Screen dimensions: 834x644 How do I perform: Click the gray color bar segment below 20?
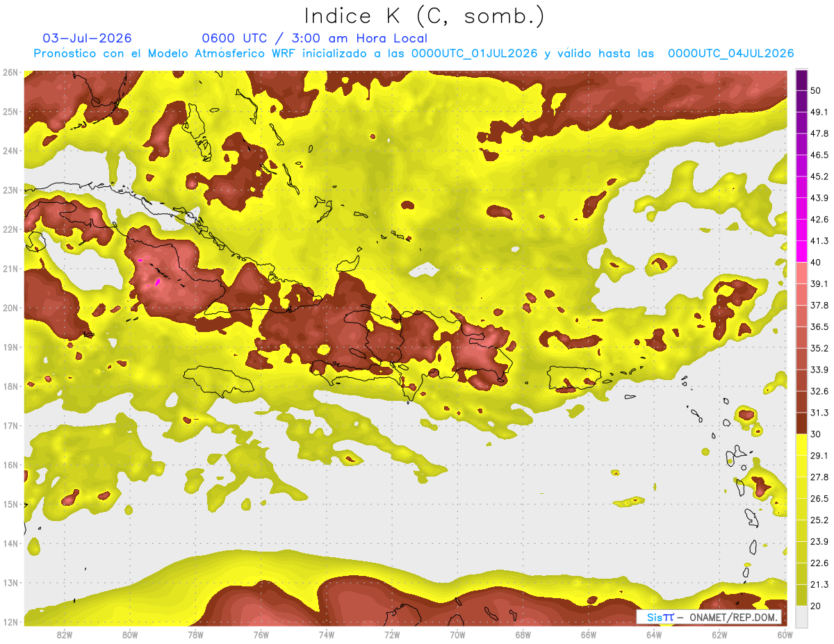(801, 616)
